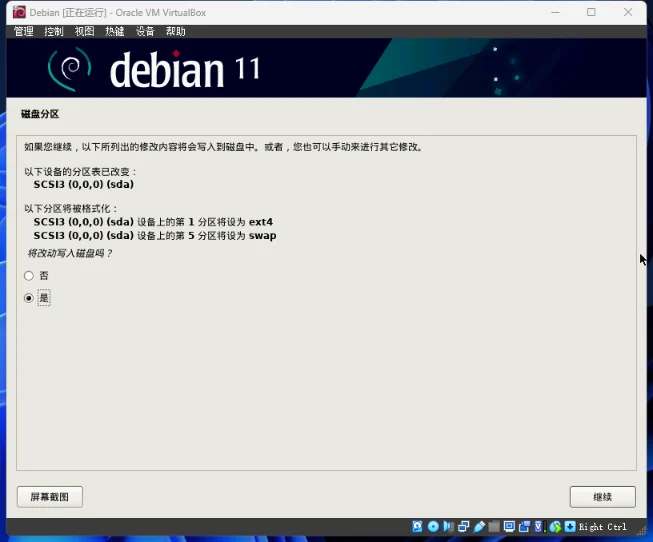Click the mouse integration status icon
The height and width of the screenshot is (542, 653).
point(555,527)
